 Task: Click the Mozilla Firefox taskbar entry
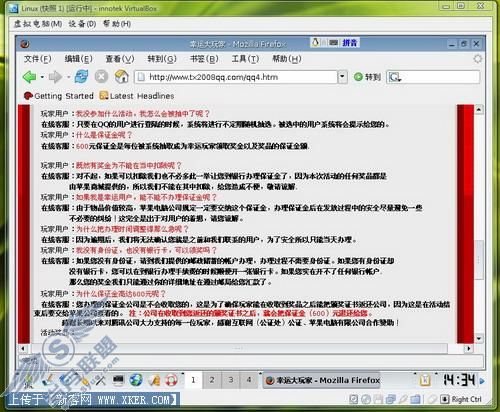322,380
